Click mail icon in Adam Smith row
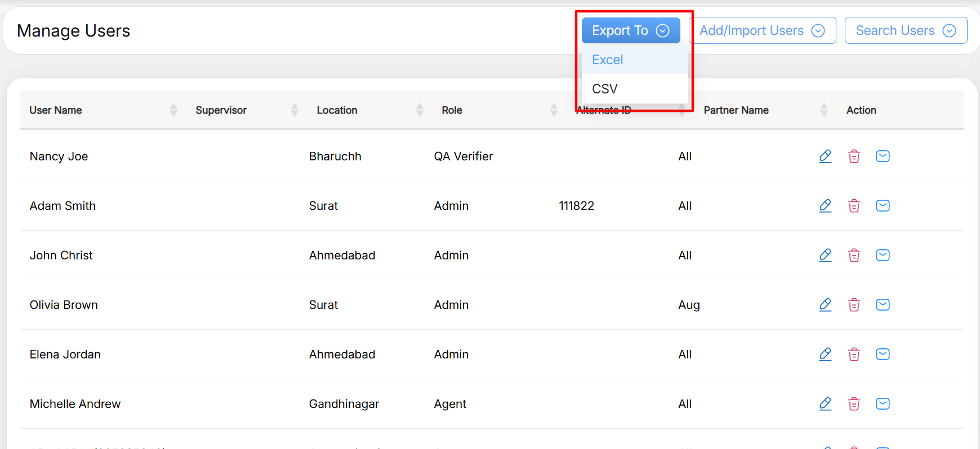980x449 pixels. (883, 206)
